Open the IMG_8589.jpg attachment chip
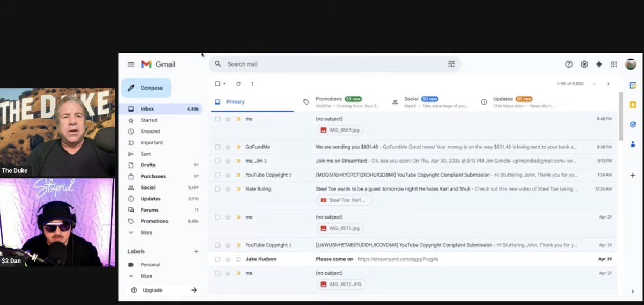This screenshot has height=305, width=644. click(340, 130)
